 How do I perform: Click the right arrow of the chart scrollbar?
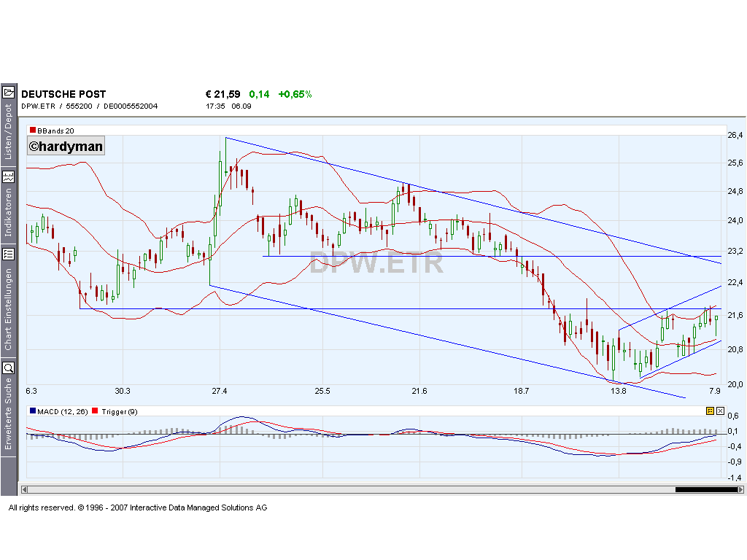pyautogui.click(x=740, y=489)
